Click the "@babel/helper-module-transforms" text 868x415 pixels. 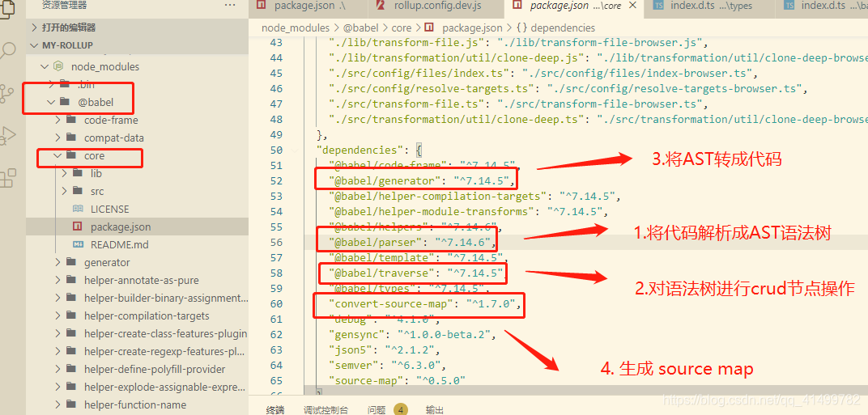click(x=432, y=211)
